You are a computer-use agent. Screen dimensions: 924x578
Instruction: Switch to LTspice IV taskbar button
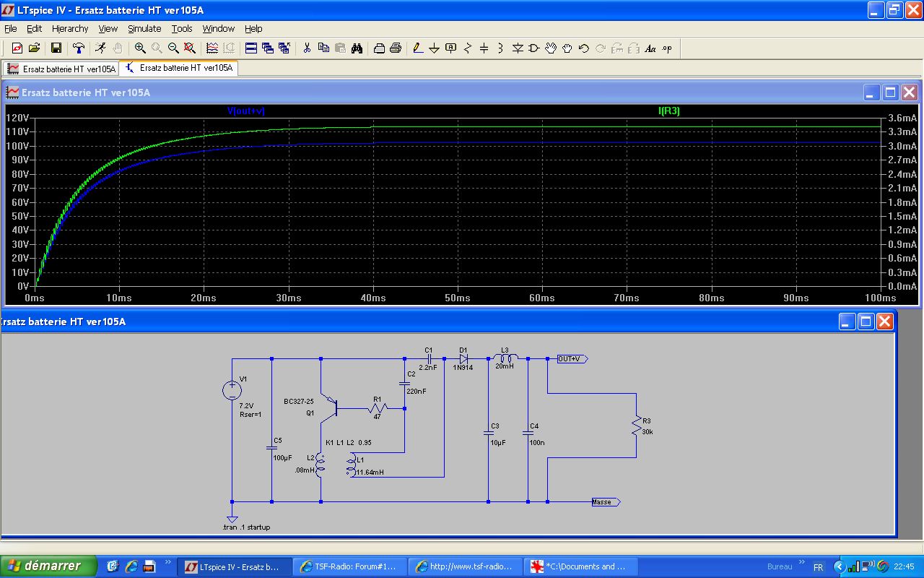click(235, 566)
